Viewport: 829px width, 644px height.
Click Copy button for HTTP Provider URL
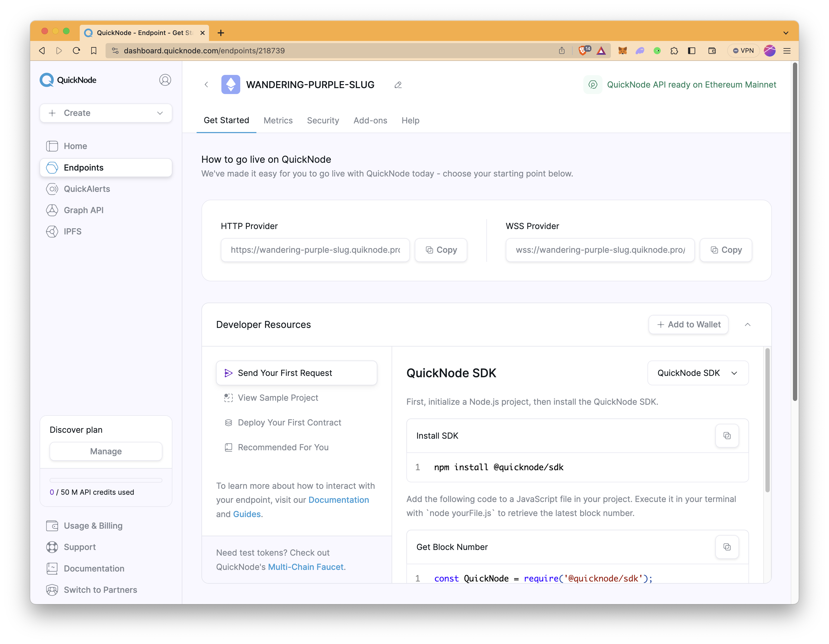(x=441, y=250)
